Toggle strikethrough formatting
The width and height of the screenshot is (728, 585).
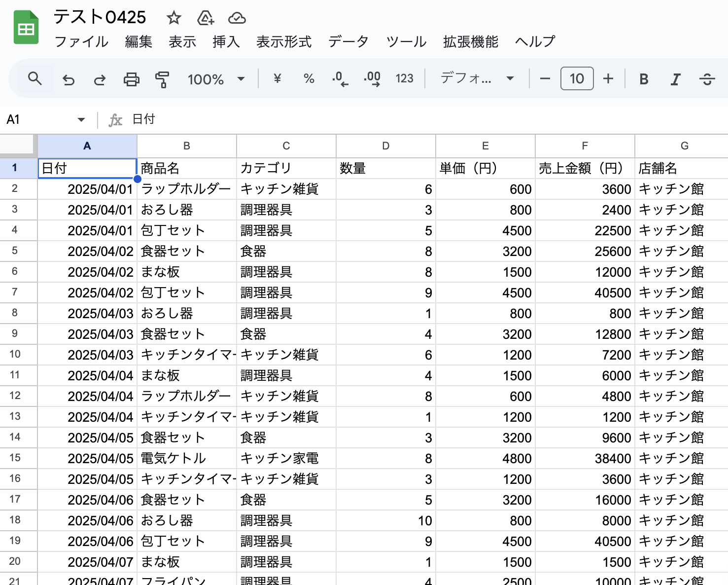[707, 79]
